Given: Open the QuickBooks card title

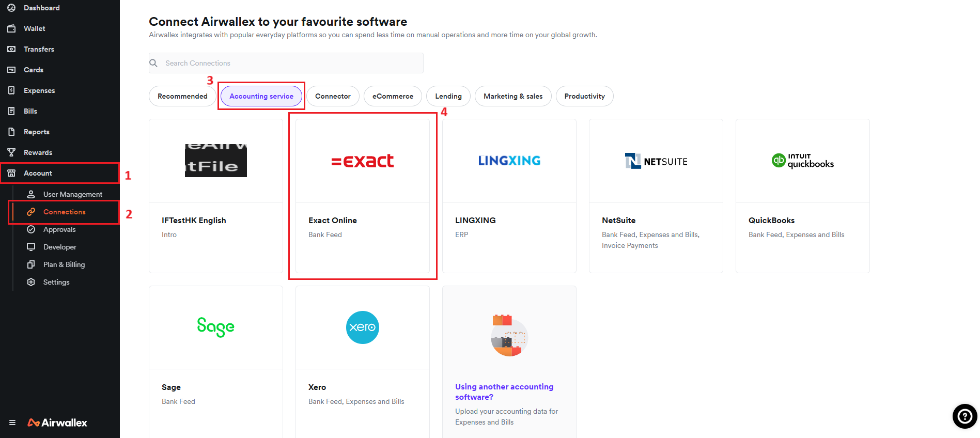Looking at the screenshot, I should (x=771, y=221).
